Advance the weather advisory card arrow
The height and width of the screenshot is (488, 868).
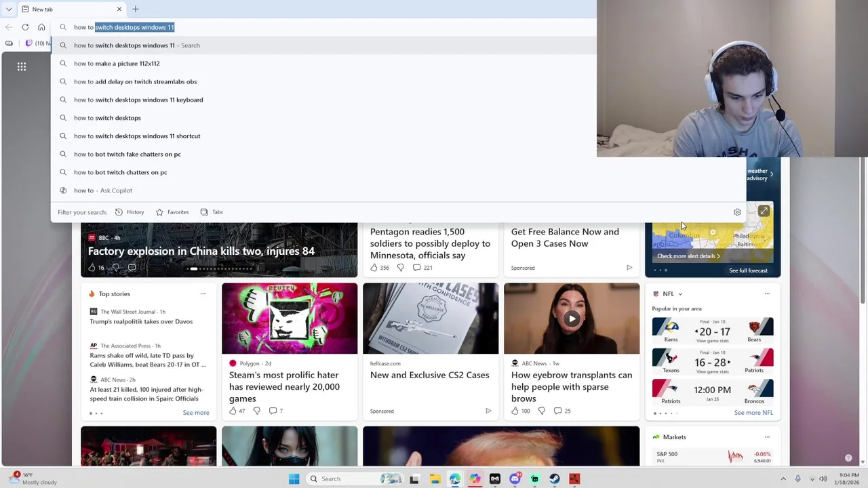[x=771, y=174]
